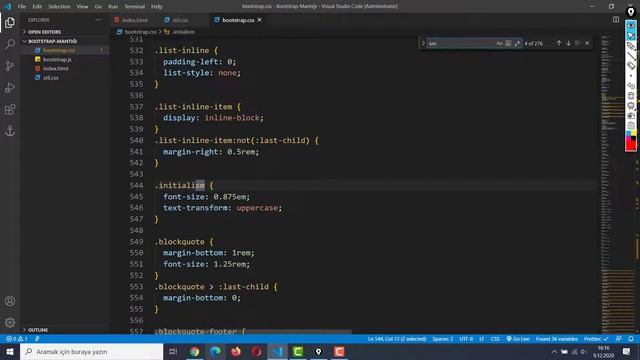Open the Extensions view
Viewport: 640px width, 360px height.
(x=10, y=109)
